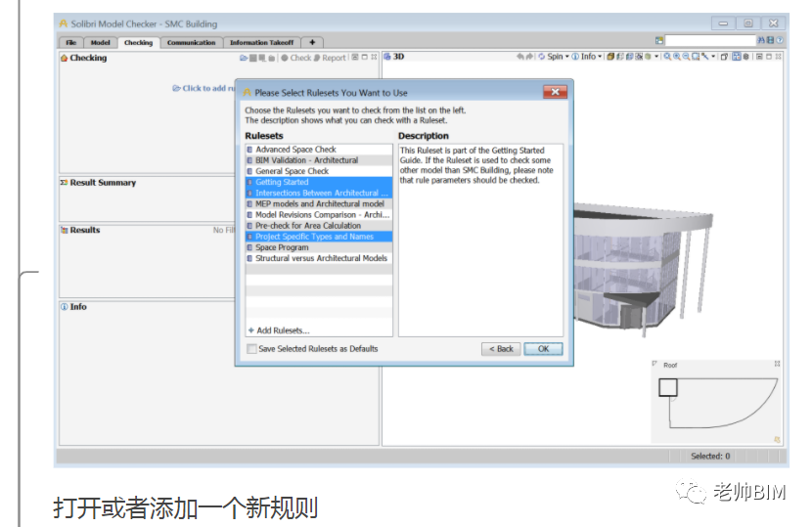The image size is (812, 527).
Task: Select Pre-check for Area Calculation ruleset
Action: click(x=319, y=226)
